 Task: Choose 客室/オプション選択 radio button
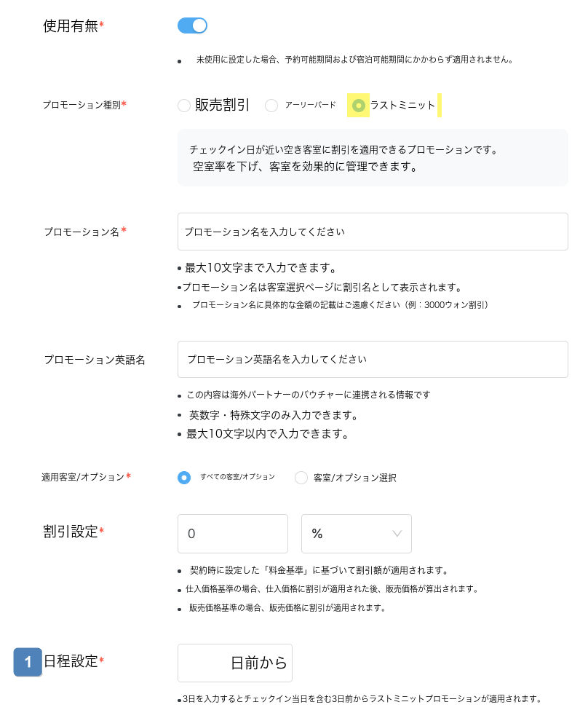pos(301,478)
